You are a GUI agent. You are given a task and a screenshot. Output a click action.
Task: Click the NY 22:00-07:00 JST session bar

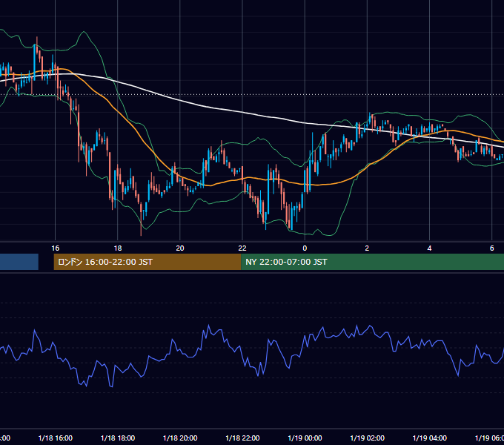(372, 262)
